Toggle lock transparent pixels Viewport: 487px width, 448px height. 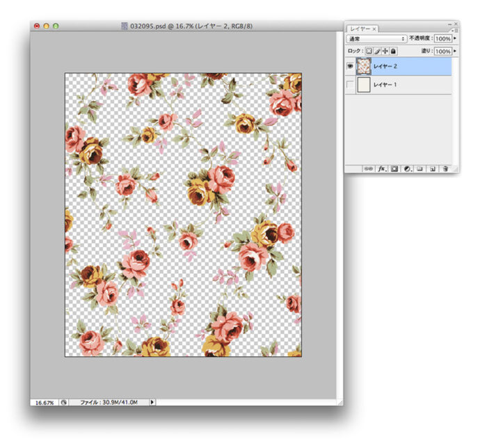(x=369, y=51)
